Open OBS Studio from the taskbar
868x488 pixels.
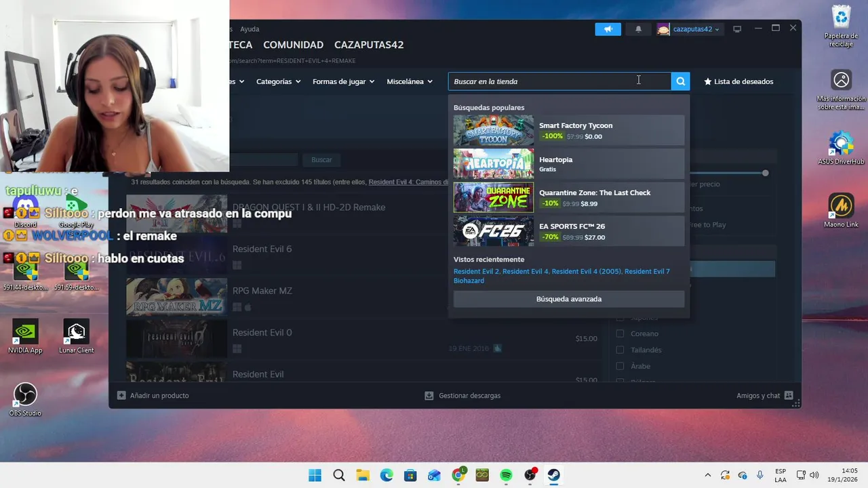pyautogui.click(x=530, y=475)
